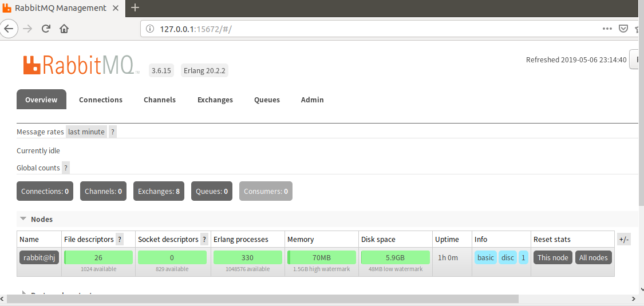This screenshot has height=306, width=644.
Task: Open a new tab with plus icon
Action: tap(135, 8)
